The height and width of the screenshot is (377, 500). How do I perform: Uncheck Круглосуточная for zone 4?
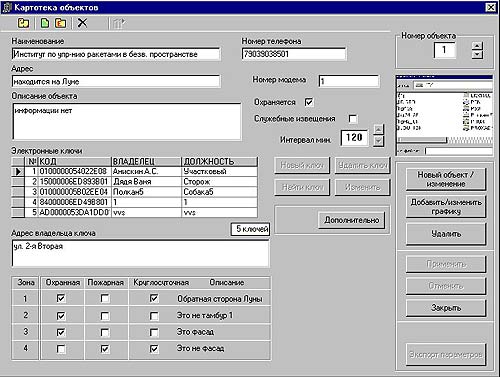point(154,349)
